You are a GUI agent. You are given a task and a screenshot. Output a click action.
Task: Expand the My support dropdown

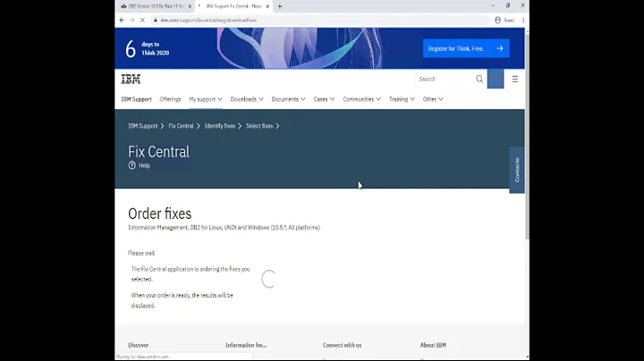click(206, 99)
